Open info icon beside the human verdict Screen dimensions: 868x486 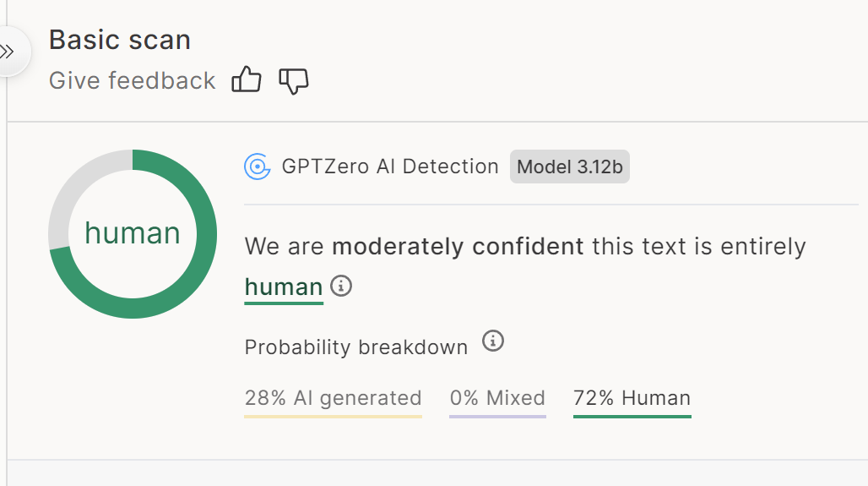pyautogui.click(x=341, y=286)
